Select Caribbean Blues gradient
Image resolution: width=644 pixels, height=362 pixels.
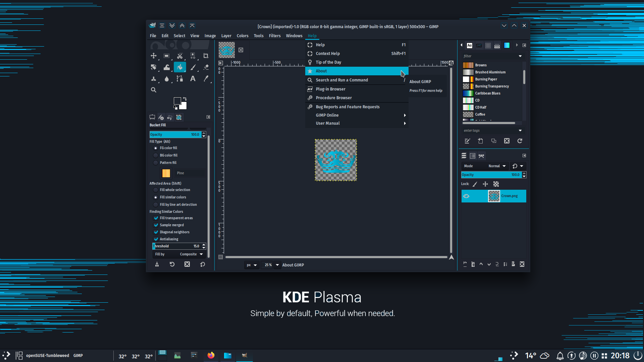tap(492, 93)
